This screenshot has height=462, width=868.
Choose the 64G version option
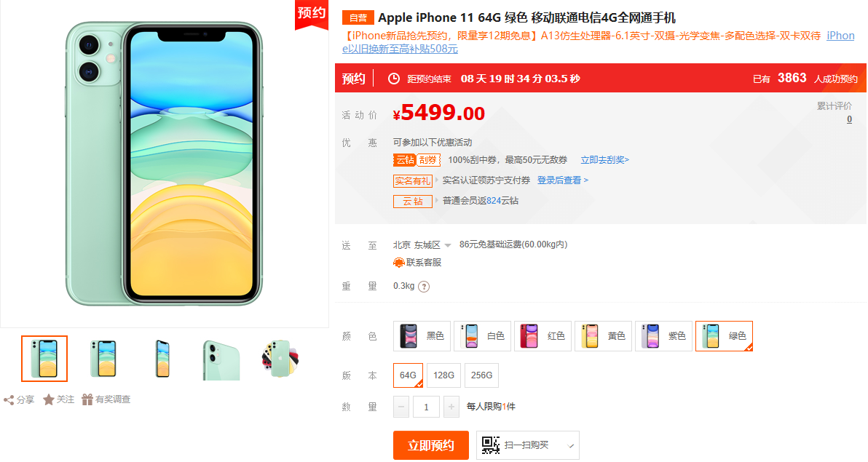click(408, 375)
